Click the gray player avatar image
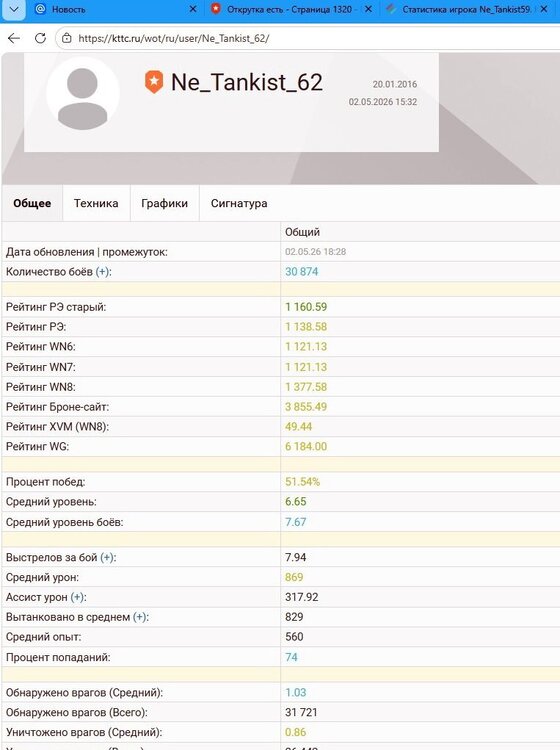Image resolution: width=560 pixels, height=750 pixels. click(x=83, y=93)
